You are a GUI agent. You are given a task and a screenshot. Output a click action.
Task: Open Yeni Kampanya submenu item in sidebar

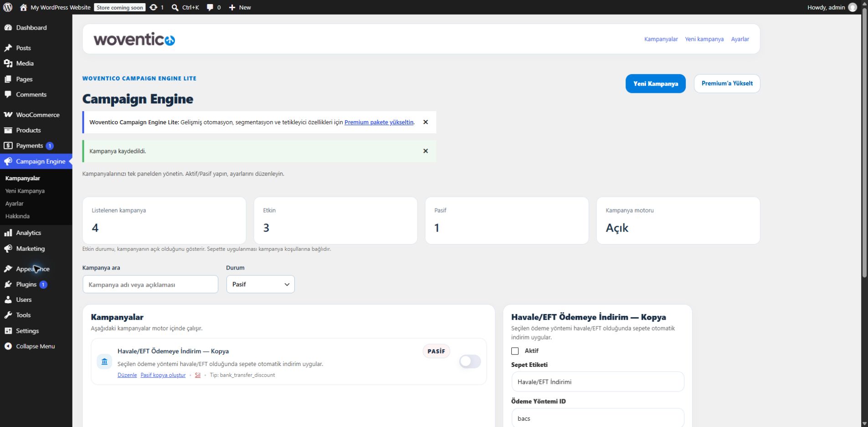(x=25, y=191)
